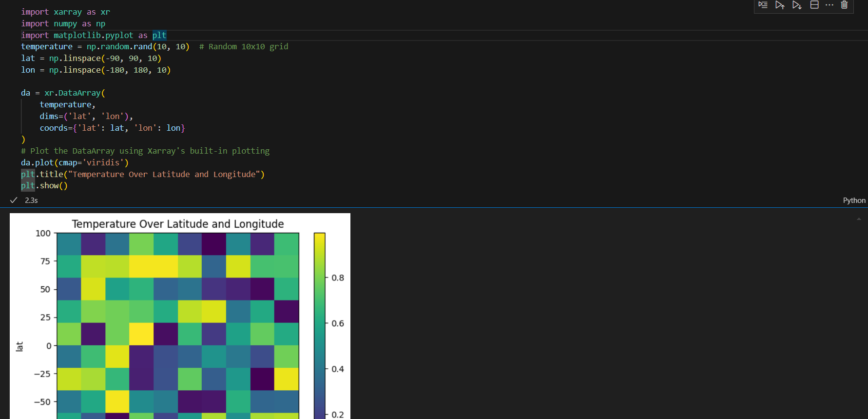Click xr.DataArray( constructor text
This screenshot has width=868, height=419.
[75, 93]
